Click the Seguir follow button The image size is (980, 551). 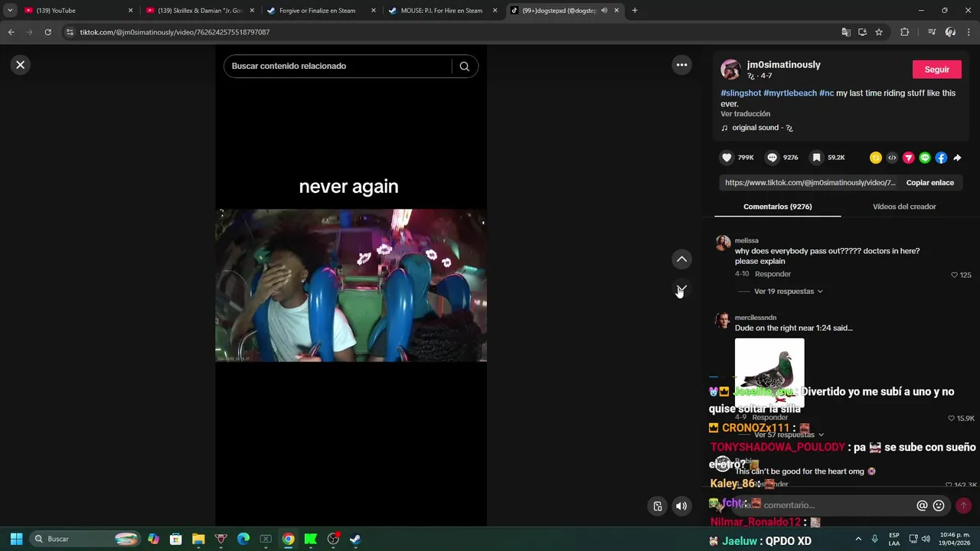click(x=936, y=70)
